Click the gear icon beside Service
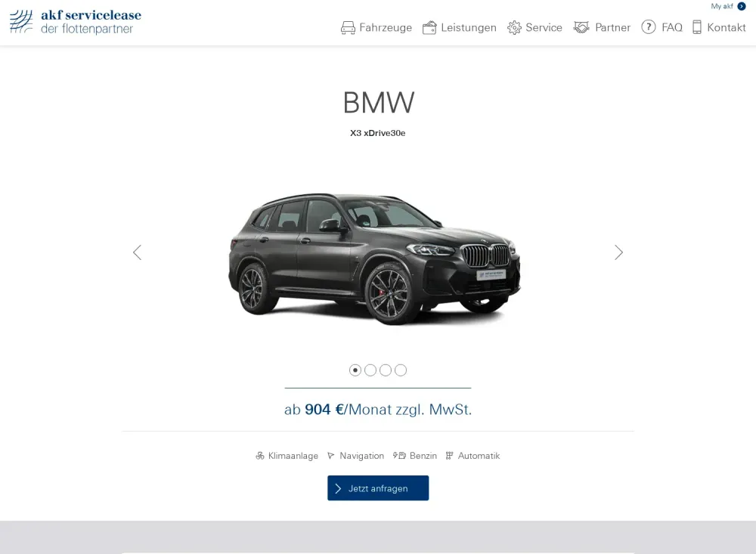This screenshot has width=756, height=554. pyautogui.click(x=514, y=27)
